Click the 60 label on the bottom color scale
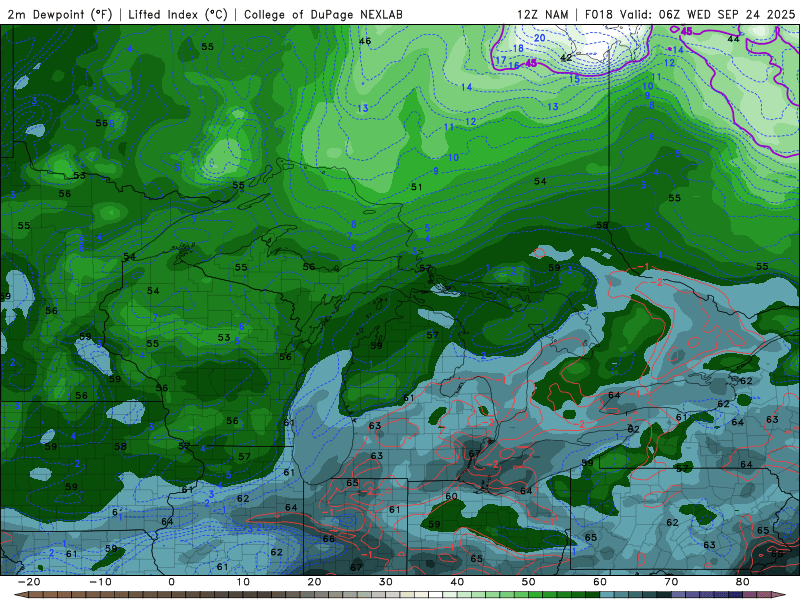Screen dimensions: 800x600 click(x=600, y=582)
